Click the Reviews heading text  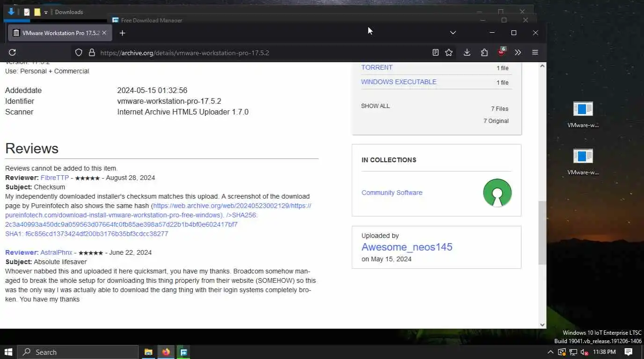coord(32,148)
